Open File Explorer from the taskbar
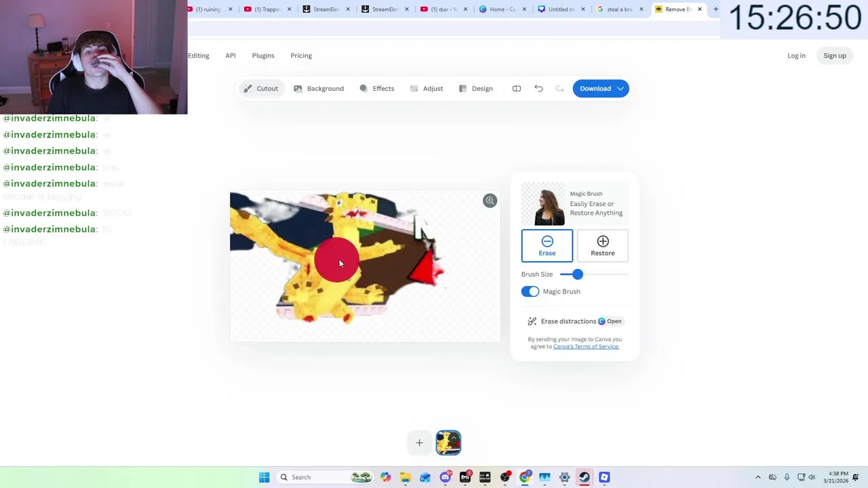The width and height of the screenshot is (868, 488). click(406, 477)
